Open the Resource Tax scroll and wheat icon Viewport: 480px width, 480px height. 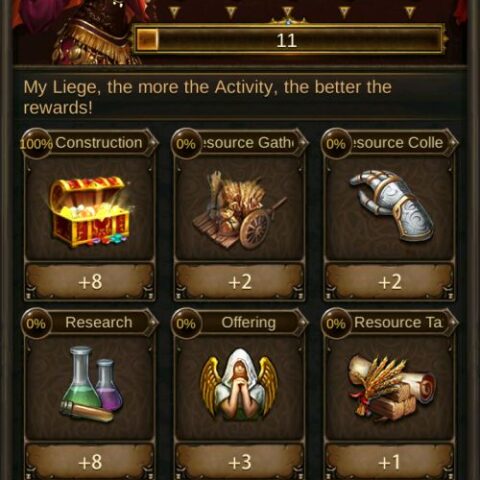pyautogui.click(x=392, y=387)
